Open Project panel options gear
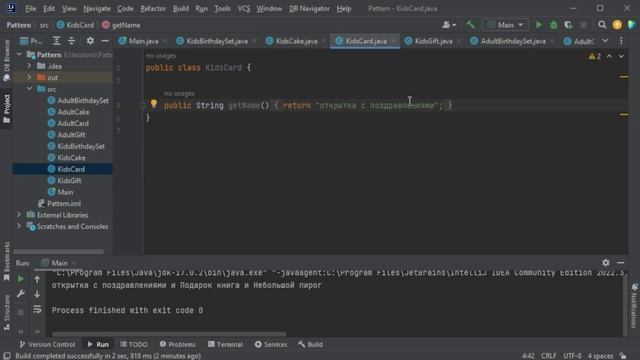The image size is (640, 360). pyautogui.click(x=90, y=40)
